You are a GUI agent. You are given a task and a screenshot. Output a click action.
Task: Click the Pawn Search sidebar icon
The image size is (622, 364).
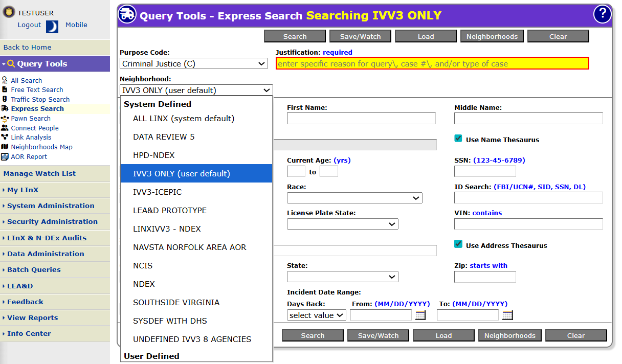point(5,118)
